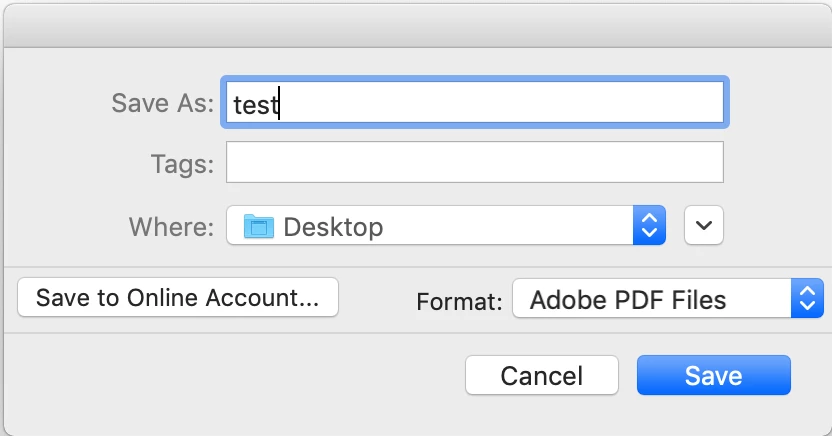Click the dialog's top title bar
This screenshot has width=832, height=436.
pyautogui.click(x=416, y=22)
